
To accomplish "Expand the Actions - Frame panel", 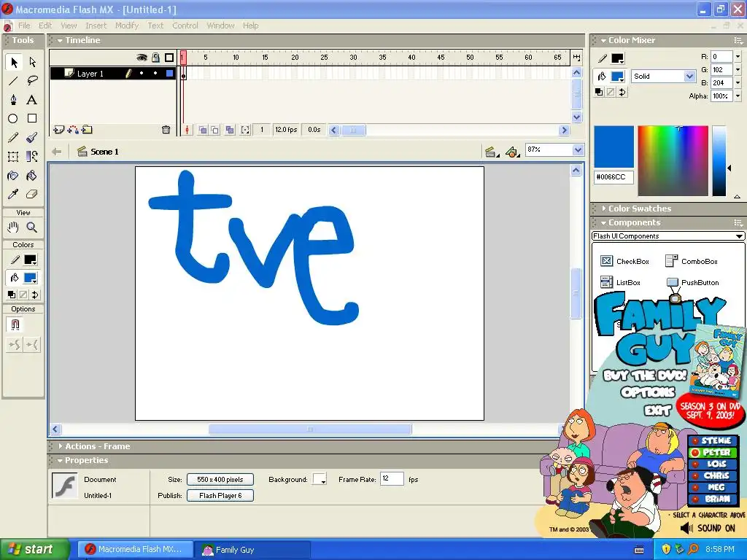I will pos(61,446).
